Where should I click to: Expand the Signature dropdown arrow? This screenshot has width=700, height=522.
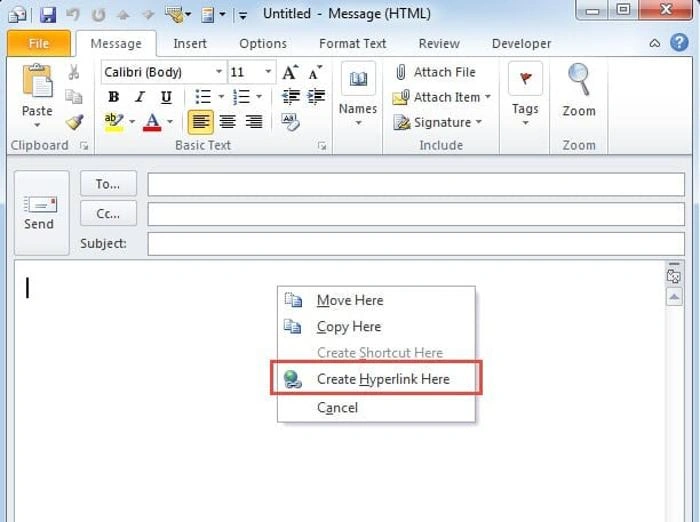[x=479, y=121]
